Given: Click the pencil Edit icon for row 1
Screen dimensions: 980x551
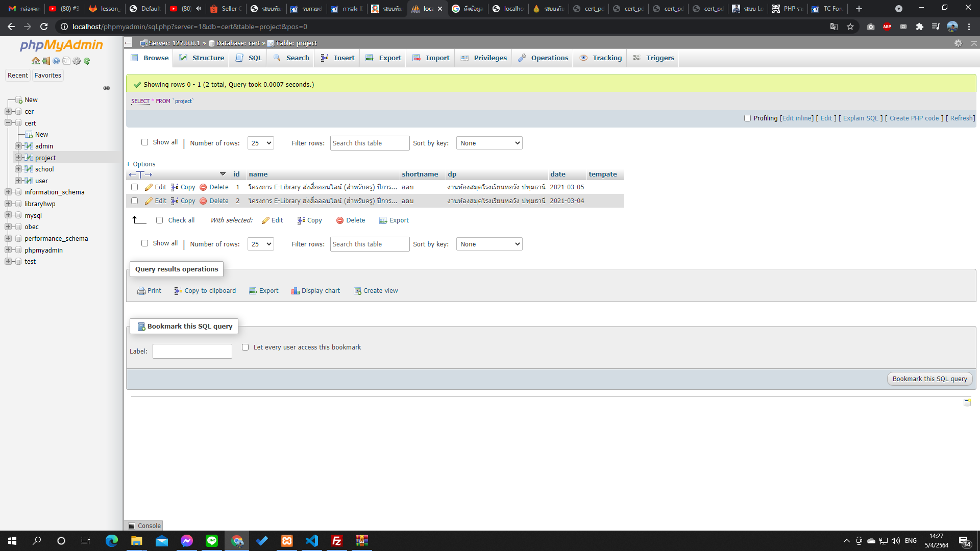Looking at the screenshot, I should coord(149,187).
